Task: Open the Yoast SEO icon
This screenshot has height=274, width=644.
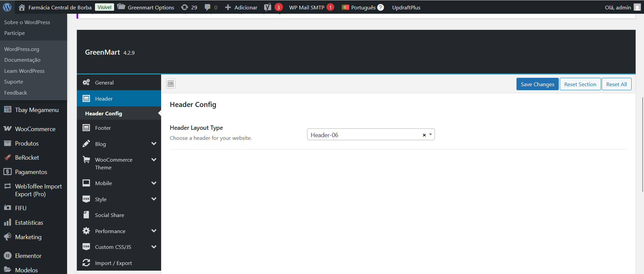Action: [267, 7]
